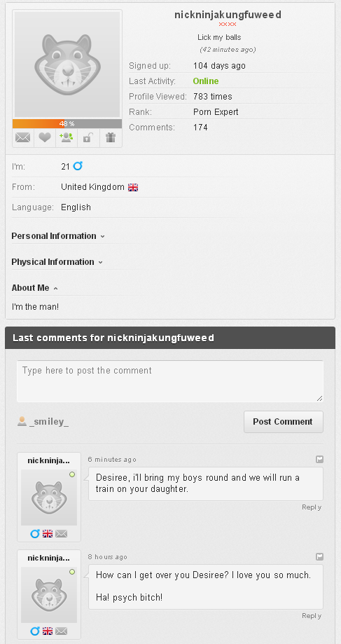The height and width of the screenshot is (644, 341).
Task: Open the _smiley_ user link
Action: coord(49,422)
